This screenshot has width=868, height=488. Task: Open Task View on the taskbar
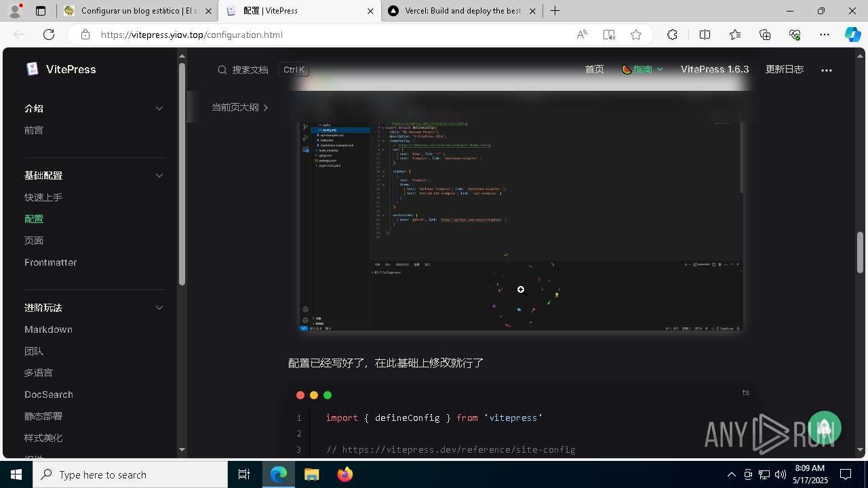[244, 474]
